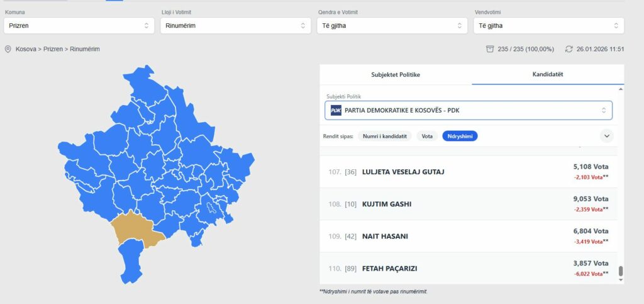Click the ballot box counted-stations icon

(490, 49)
